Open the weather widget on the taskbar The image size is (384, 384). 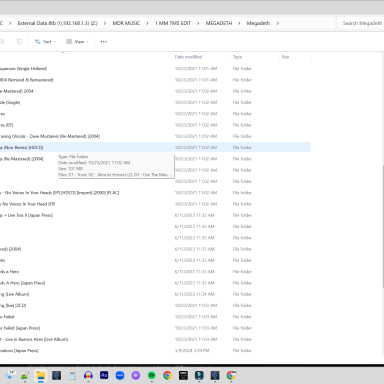(x=10, y=375)
